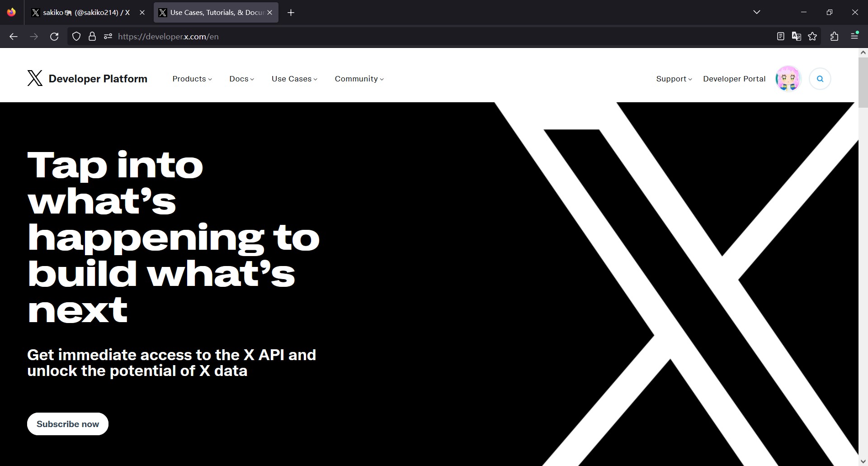Screen dimensions: 868x466
Task: Toggle reader view icon in address bar
Action: click(780, 37)
